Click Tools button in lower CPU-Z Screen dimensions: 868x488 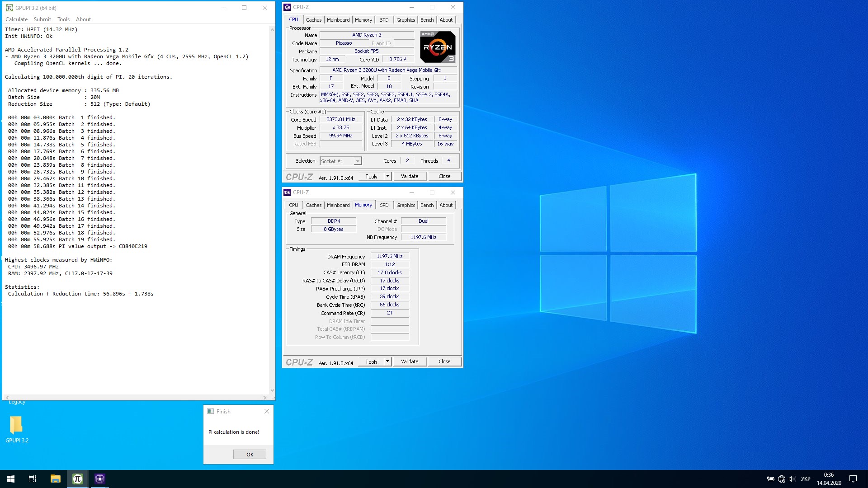pyautogui.click(x=371, y=362)
